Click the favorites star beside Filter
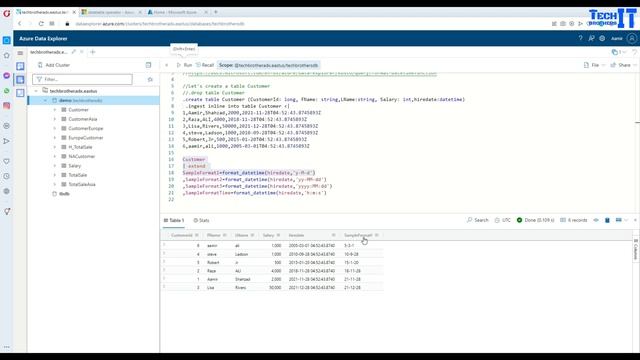Screen dimensions: 640x360 click(150, 79)
